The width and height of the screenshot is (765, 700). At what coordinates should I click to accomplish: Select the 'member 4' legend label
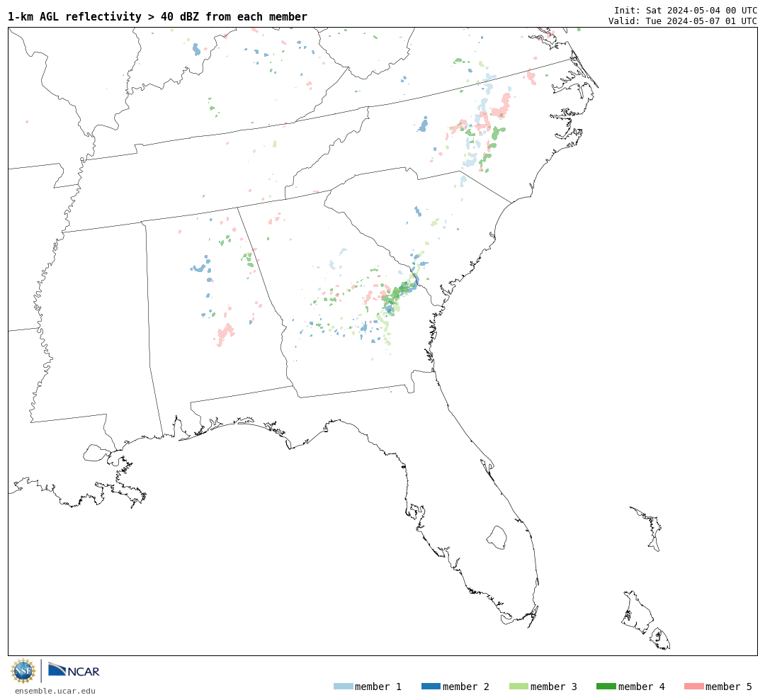(642, 687)
